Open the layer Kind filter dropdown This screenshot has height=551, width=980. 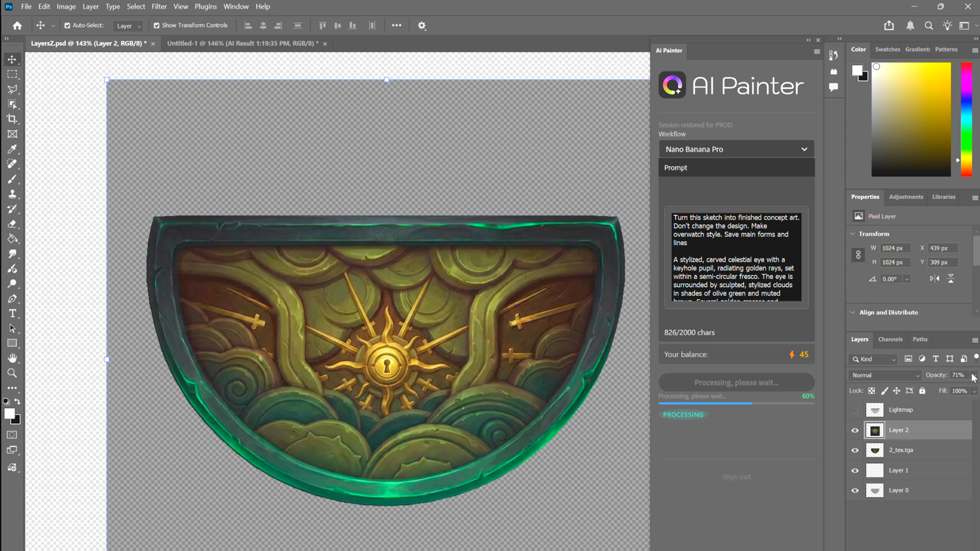875,359
